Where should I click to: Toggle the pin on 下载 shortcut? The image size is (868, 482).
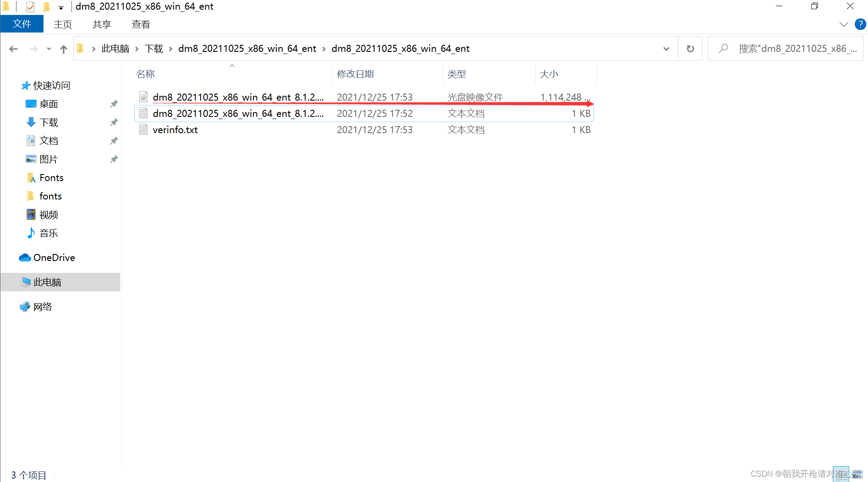coord(115,122)
